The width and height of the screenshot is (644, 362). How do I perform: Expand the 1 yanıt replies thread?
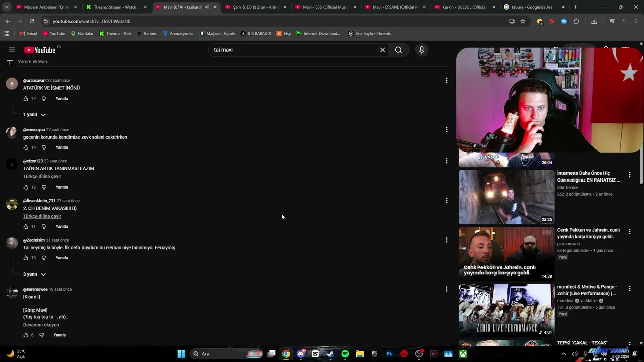tap(34, 115)
